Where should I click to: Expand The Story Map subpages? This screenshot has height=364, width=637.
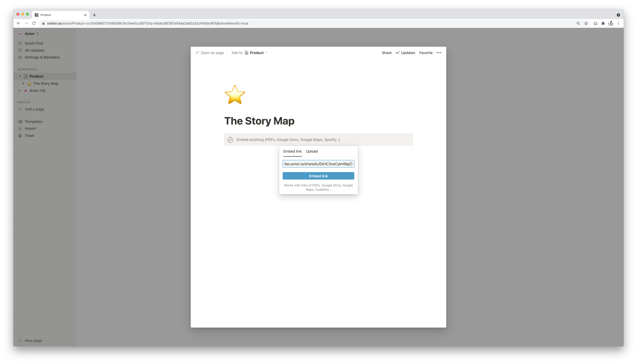23,83
